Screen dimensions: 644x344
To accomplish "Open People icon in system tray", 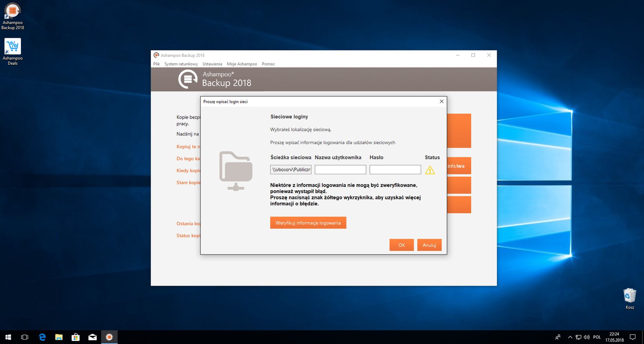I will pos(558,337).
